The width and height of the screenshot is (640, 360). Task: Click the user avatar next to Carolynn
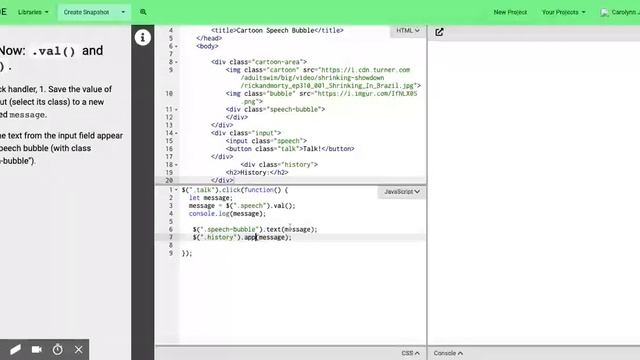point(604,12)
